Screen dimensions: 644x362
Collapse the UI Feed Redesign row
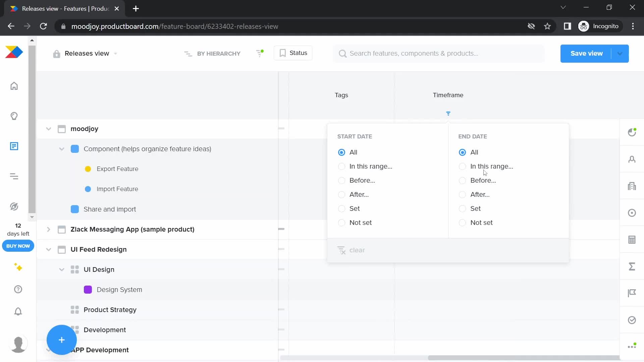(x=49, y=249)
